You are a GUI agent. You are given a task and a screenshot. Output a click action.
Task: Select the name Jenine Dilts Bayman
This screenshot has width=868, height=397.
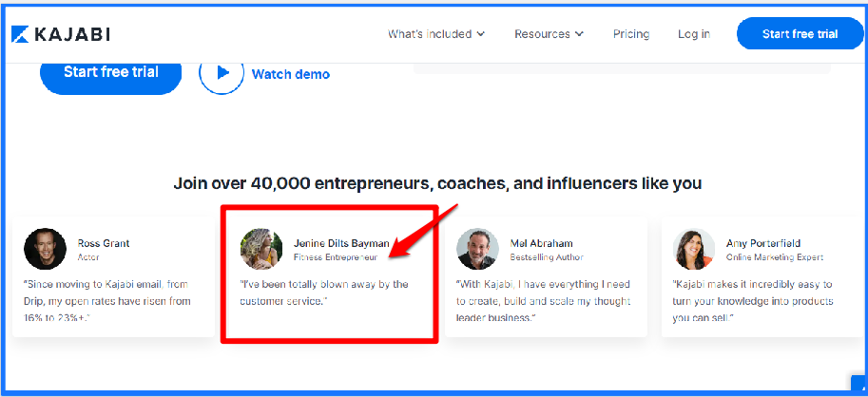pos(341,243)
